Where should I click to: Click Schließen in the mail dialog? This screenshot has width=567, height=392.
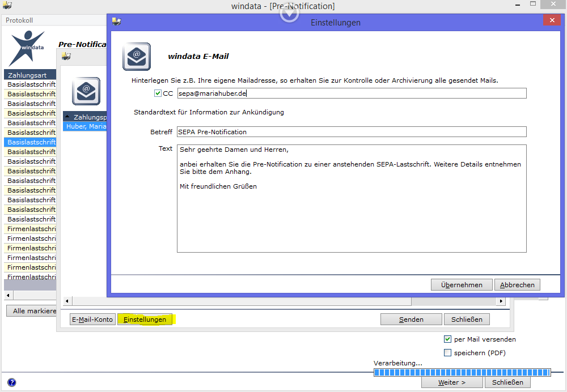click(x=467, y=319)
